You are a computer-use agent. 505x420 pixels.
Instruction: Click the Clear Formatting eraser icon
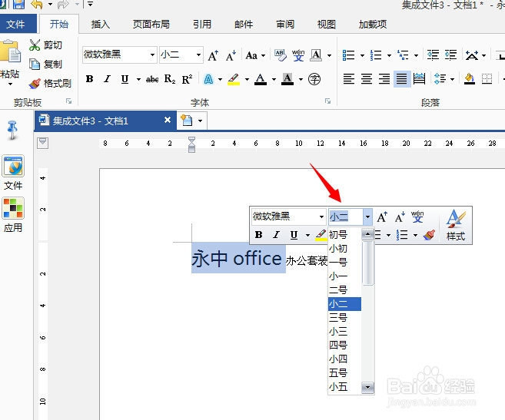(281, 55)
